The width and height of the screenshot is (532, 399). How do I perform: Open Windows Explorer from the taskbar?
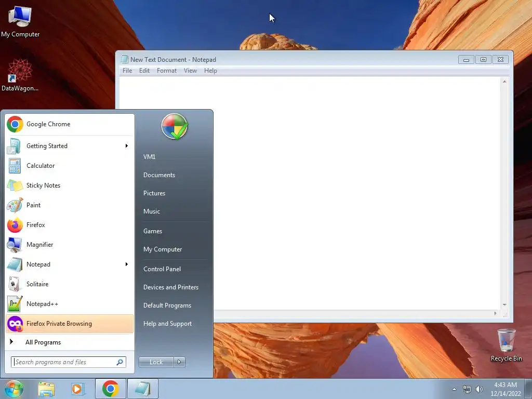click(46, 389)
